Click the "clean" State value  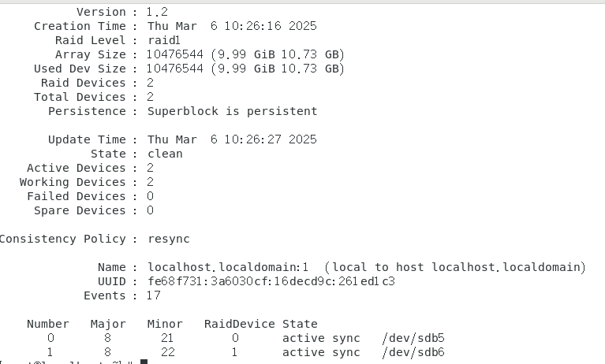pyautogui.click(x=165, y=154)
